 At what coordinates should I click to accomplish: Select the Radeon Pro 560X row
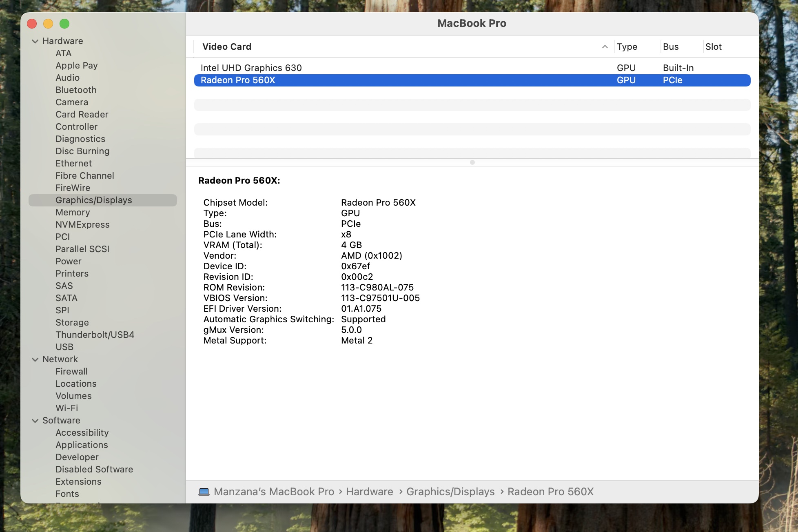[238, 80]
